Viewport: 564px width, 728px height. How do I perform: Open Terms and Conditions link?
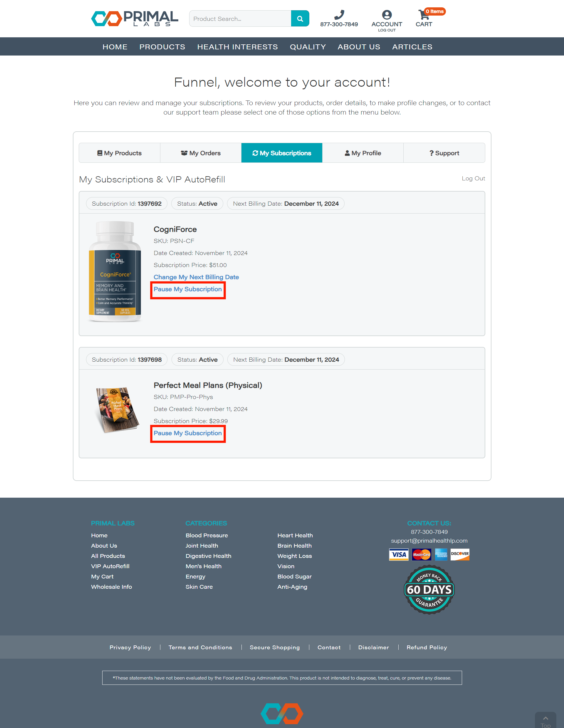tap(200, 647)
